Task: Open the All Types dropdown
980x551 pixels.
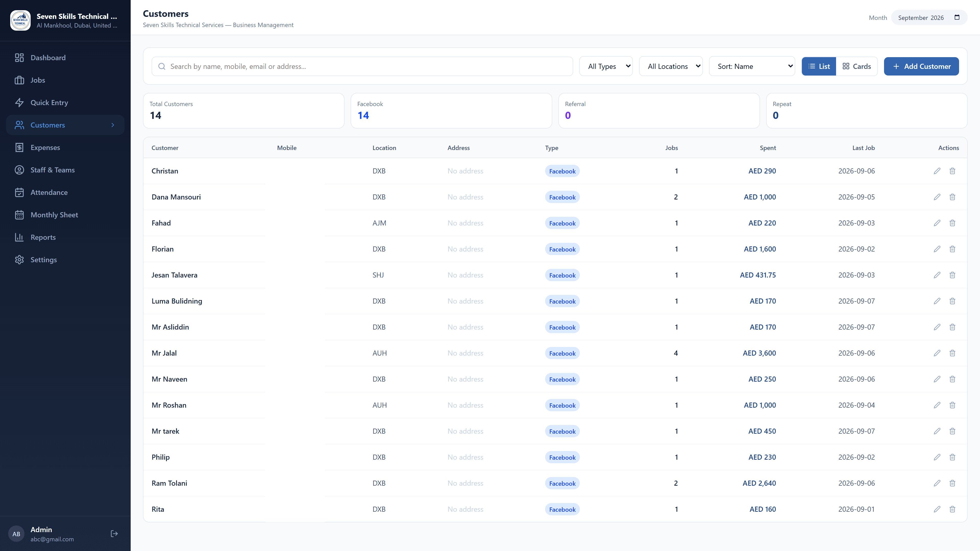Action: [x=606, y=67]
